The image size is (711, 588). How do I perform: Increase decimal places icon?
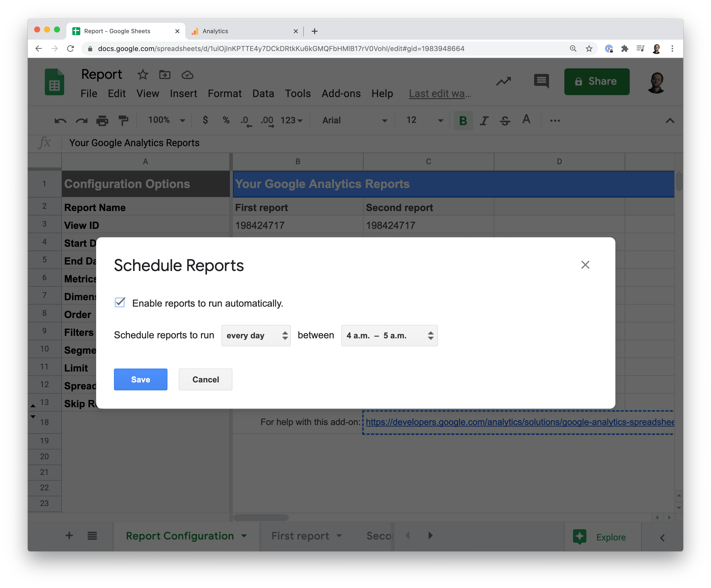(x=267, y=121)
